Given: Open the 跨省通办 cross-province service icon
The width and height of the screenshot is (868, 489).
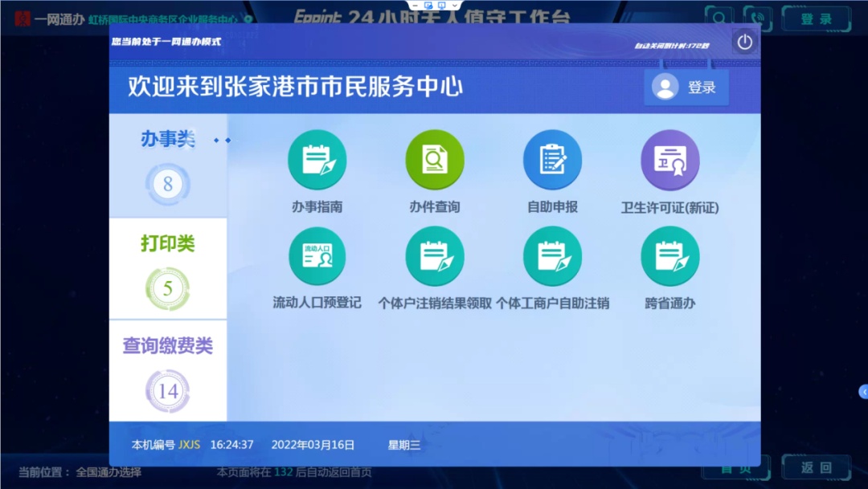Looking at the screenshot, I should (669, 256).
